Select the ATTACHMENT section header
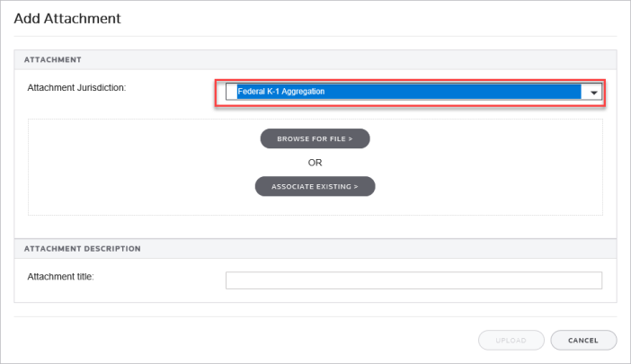This screenshot has width=631, height=364. [53, 60]
